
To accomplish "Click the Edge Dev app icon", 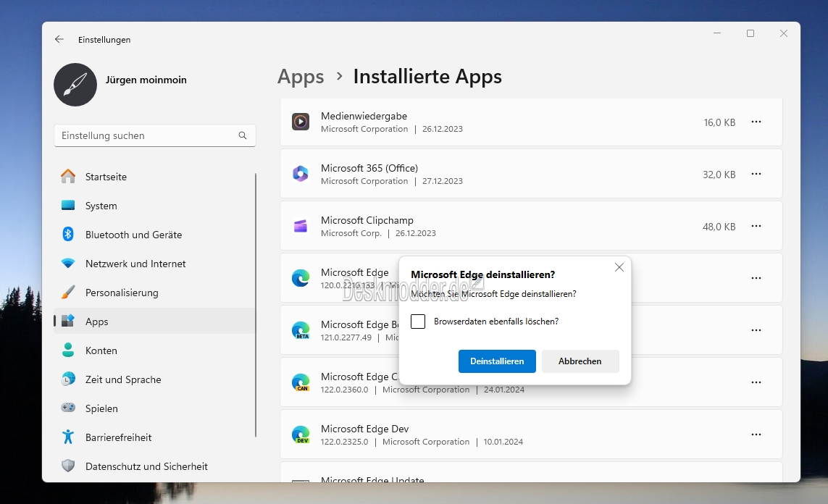I will coord(301,434).
